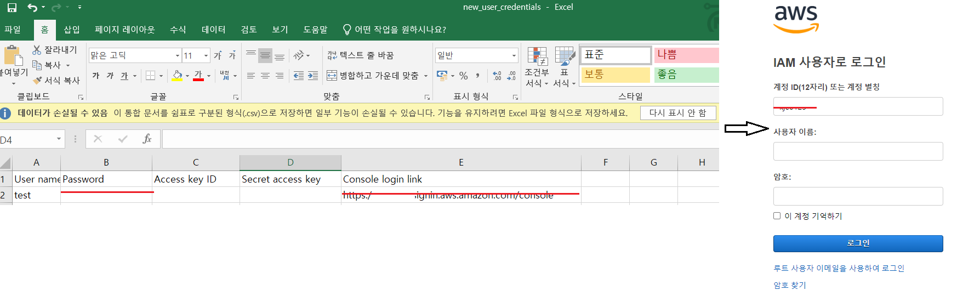
Task: Expand the Merge and Center dropdown arrow
Action: (426, 76)
